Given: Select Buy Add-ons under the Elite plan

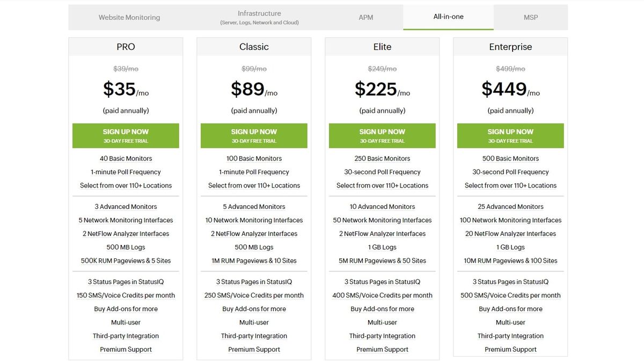Looking at the screenshot, I should pyautogui.click(x=382, y=308).
